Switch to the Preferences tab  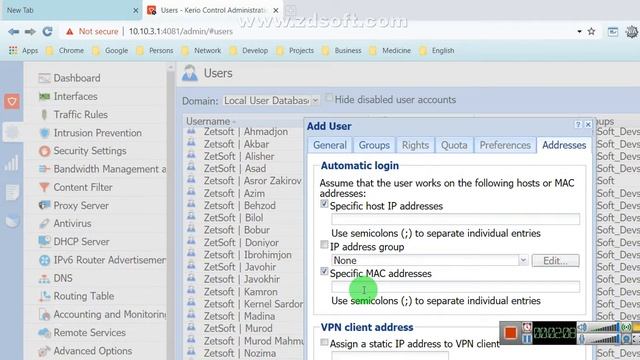505,145
